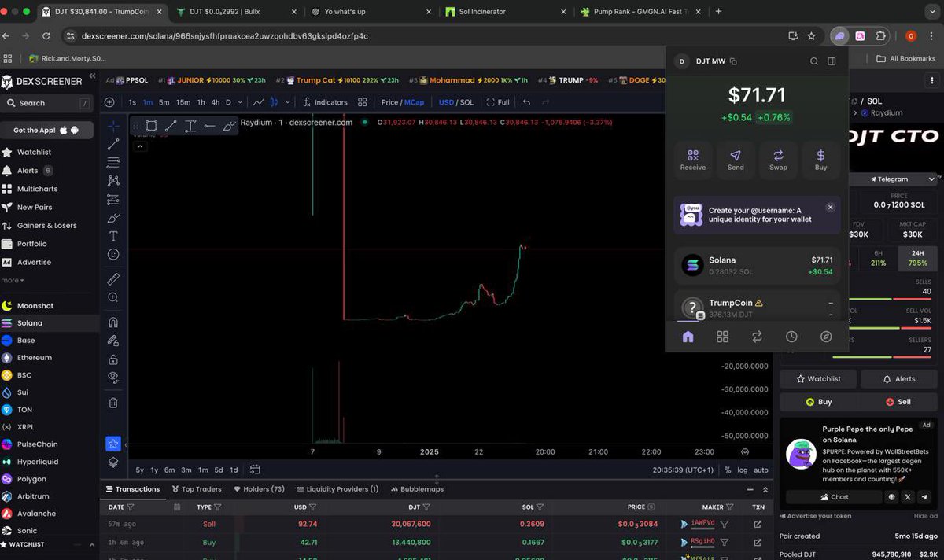Collapse the volume legend chevron
This screenshot has height=560, width=944.
click(x=140, y=146)
